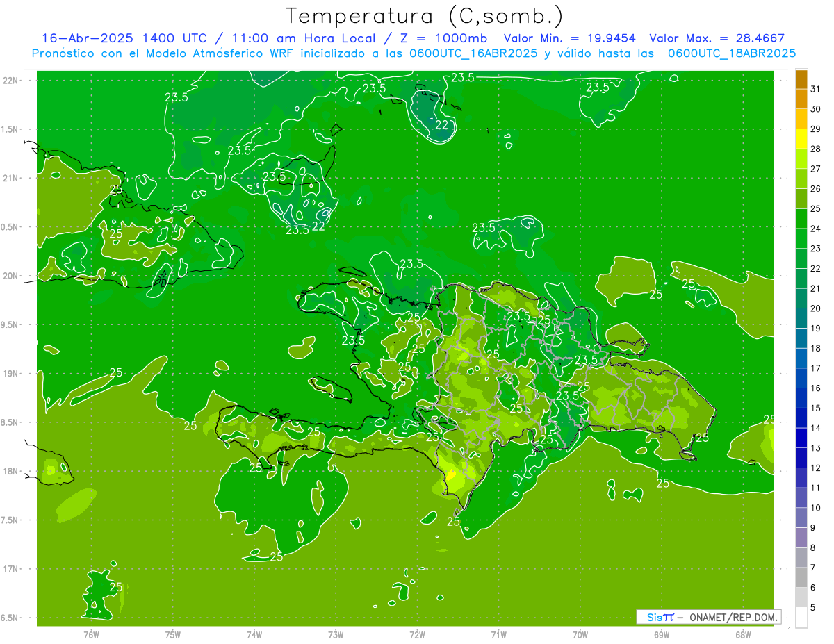834x644 pixels.
Task: Click the '17N' latitude axis label
Action: tap(9, 569)
